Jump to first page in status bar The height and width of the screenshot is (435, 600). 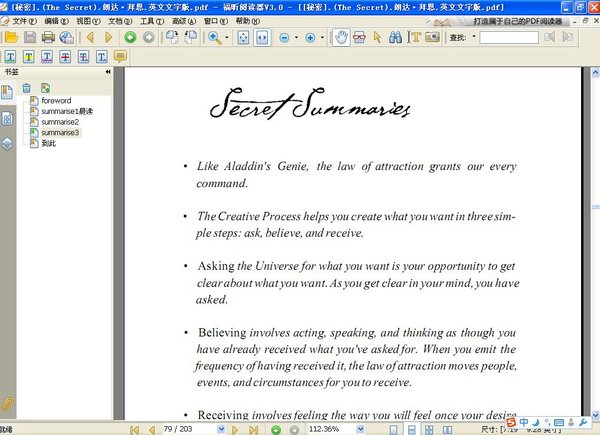point(134,430)
